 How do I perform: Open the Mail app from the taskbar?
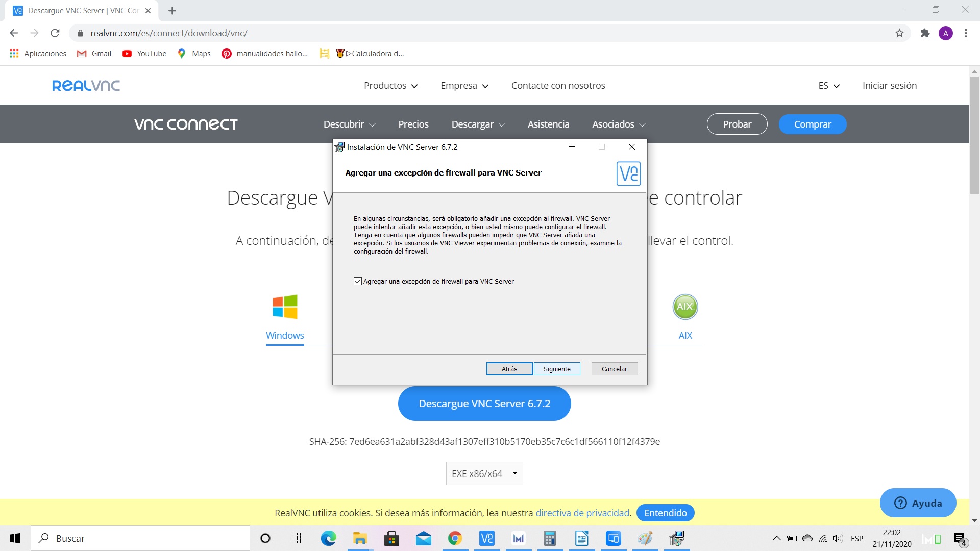click(x=423, y=538)
